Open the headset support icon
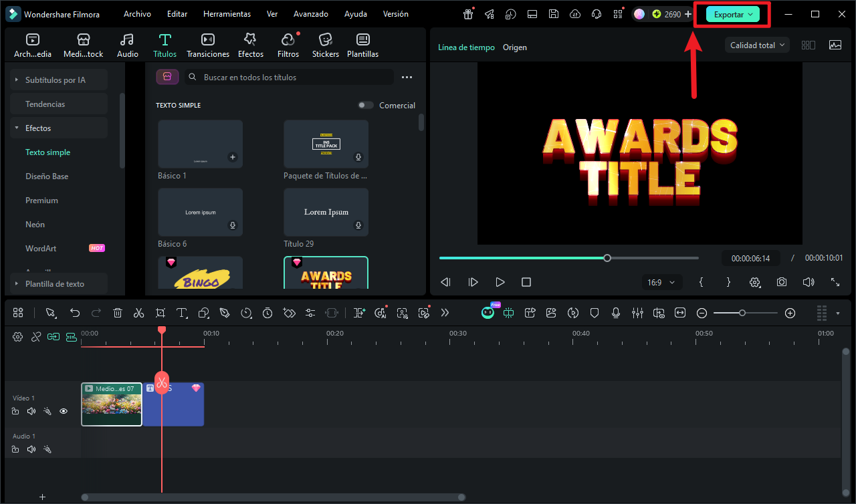The height and width of the screenshot is (504, 856). (597, 14)
